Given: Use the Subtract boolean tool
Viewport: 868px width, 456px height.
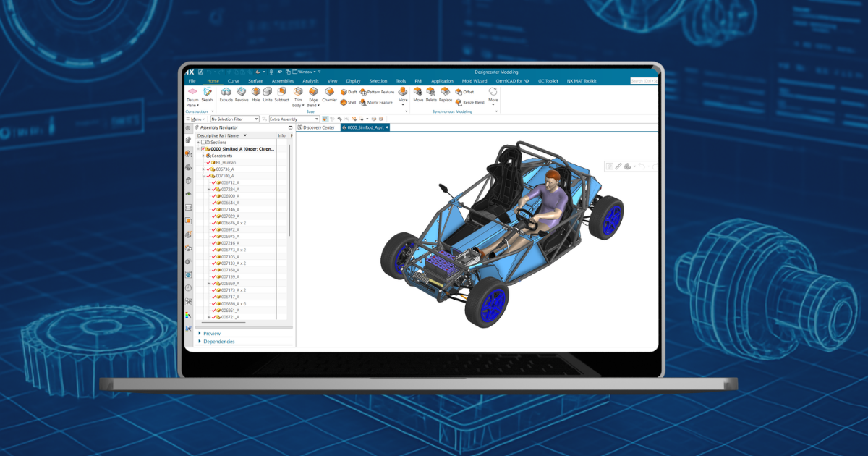Looking at the screenshot, I should [281, 95].
